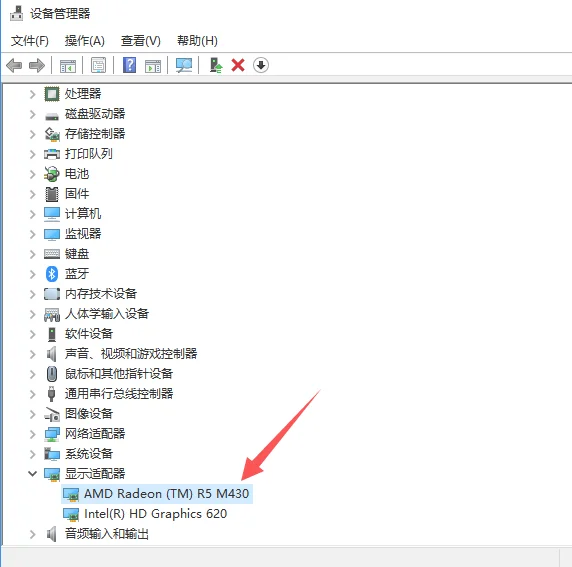Select the 电池 label
The width and height of the screenshot is (572, 567).
tap(77, 174)
